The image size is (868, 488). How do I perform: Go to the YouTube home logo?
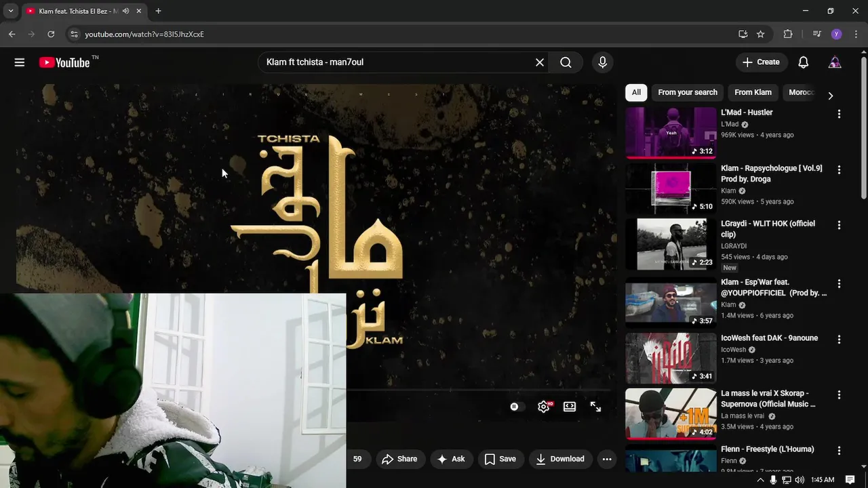point(64,62)
